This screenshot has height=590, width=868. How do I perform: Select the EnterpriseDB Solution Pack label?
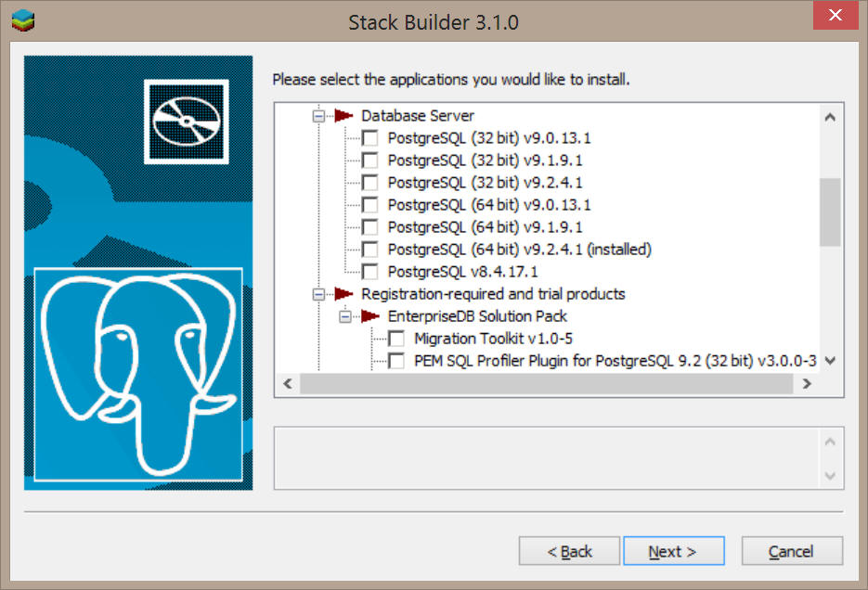[x=477, y=316]
